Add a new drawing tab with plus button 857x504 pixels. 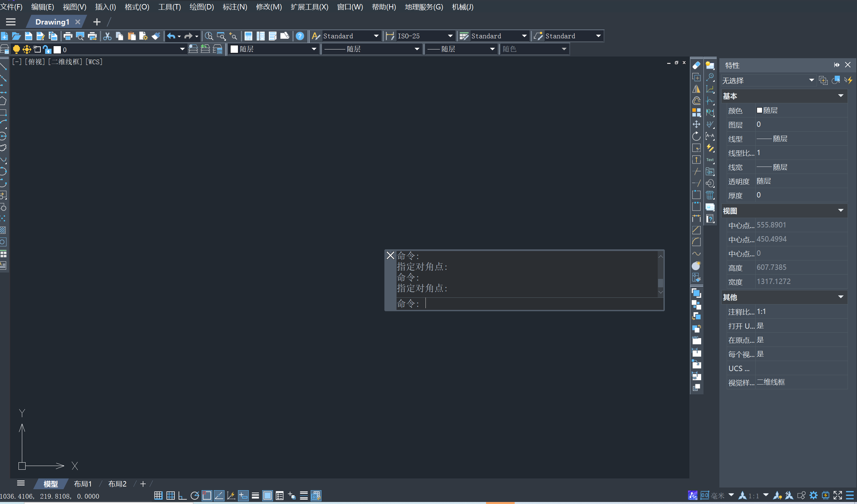click(x=97, y=22)
